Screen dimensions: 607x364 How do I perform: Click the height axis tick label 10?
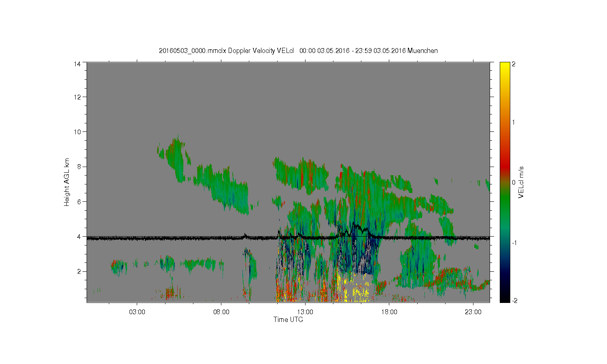[x=77, y=132]
